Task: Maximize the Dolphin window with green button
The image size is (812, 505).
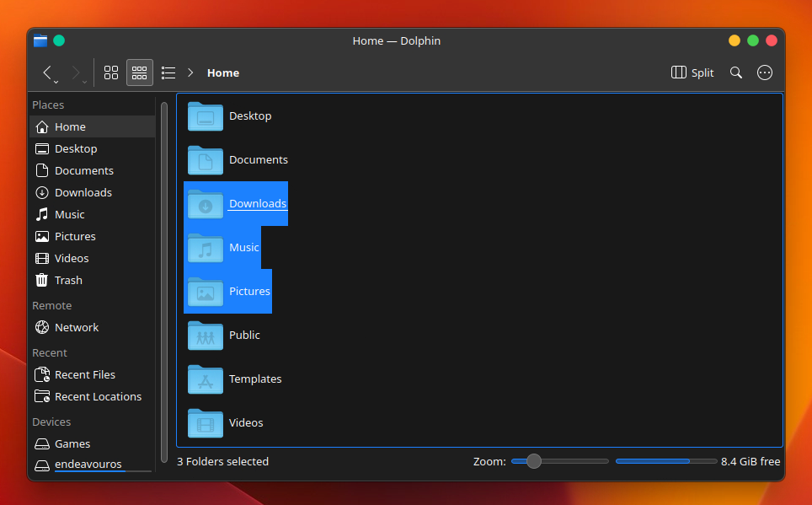Action: (x=753, y=40)
